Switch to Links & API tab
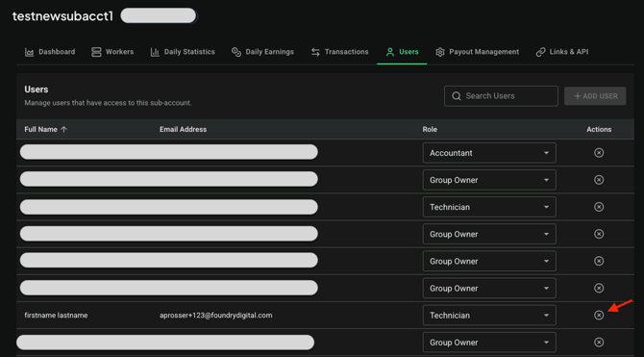 [x=562, y=52]
